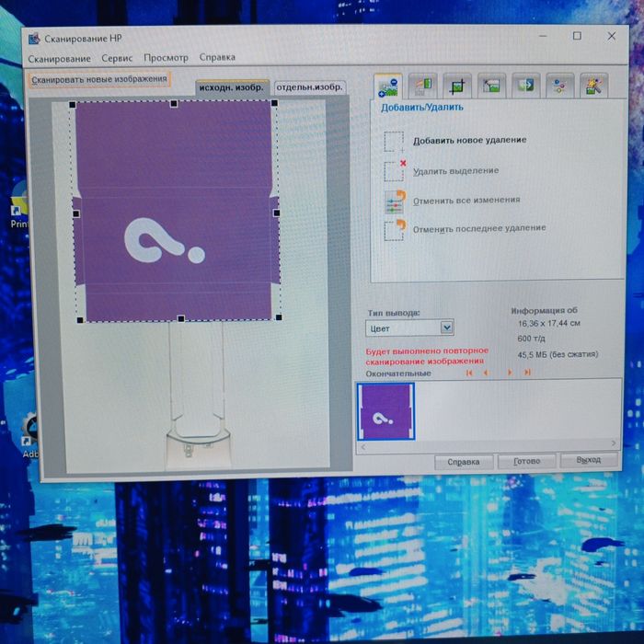
Task: Open the 'Просмотр' menu
Action: [x=166, y=57]
